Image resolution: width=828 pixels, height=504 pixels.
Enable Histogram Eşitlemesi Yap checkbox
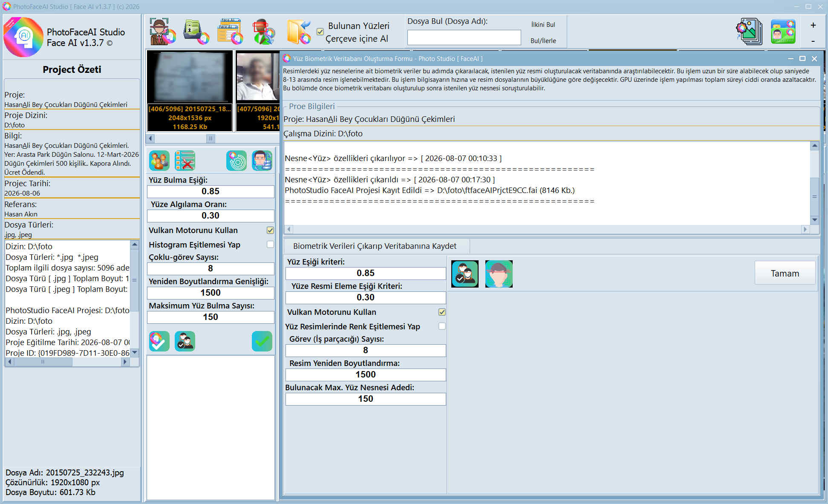270,245
